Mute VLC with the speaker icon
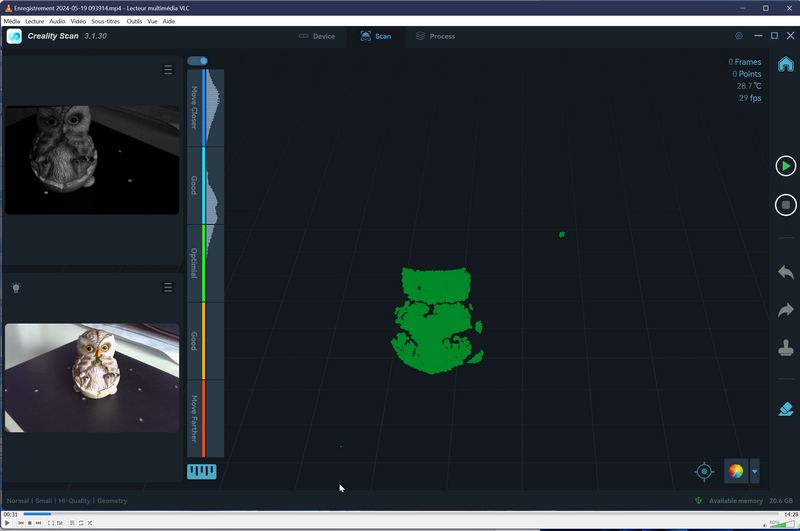The height and width of the screenshot is (531, 800). coord(765,524)
